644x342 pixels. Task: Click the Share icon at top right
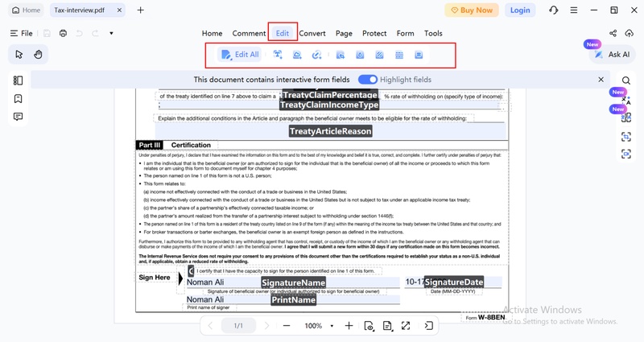coord(613,33)
